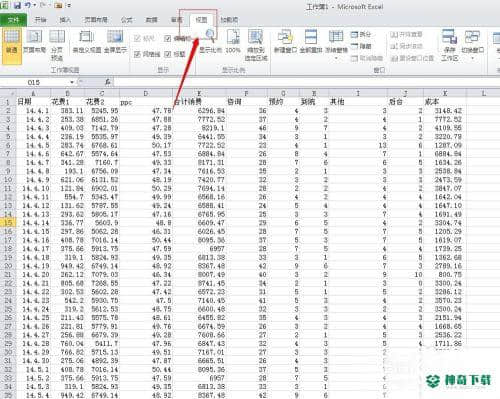
Task: Select column D header
Action: [x=146, y=93]
